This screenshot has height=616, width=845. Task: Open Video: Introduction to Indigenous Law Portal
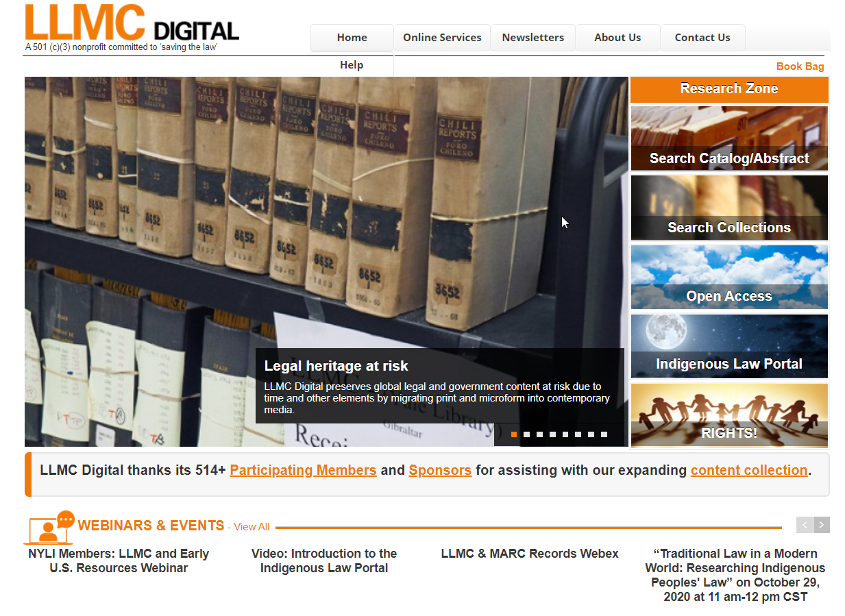(x=324, y=560)
